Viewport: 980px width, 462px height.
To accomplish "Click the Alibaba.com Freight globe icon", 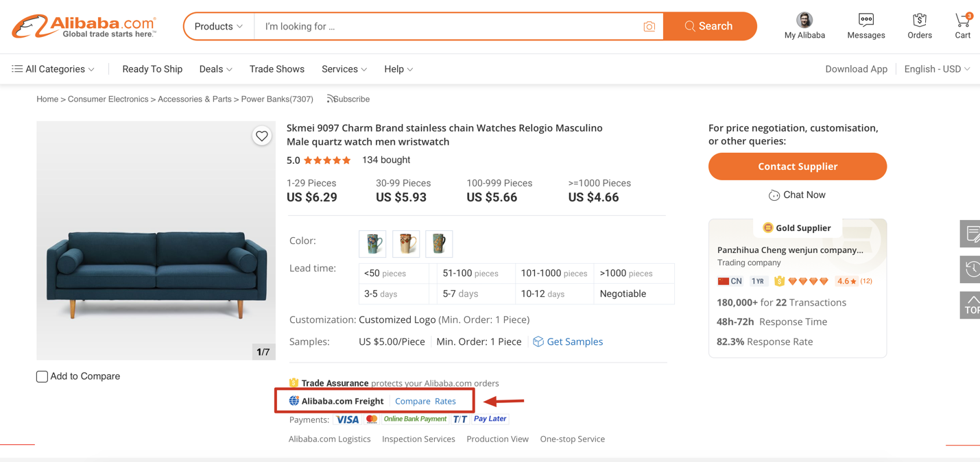I will click(294, 401).
